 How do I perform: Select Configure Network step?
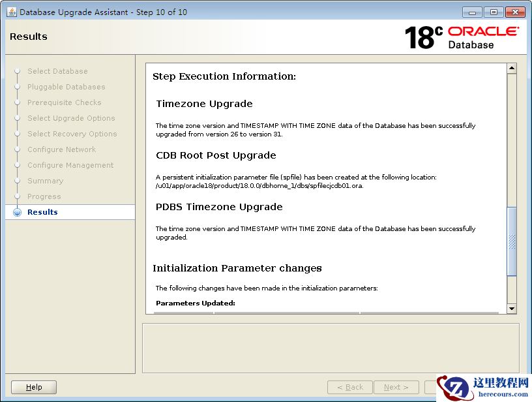click(61, 149)
